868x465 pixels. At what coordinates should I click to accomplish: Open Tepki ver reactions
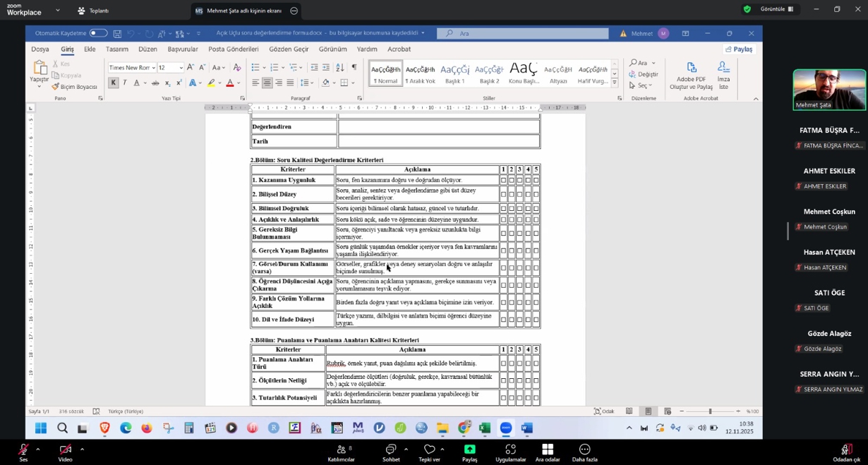coord(429,452)
